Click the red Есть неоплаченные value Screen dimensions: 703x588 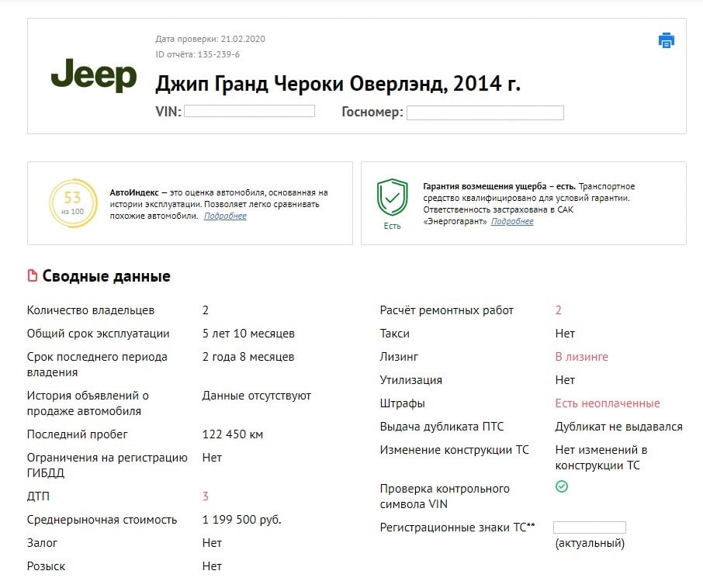(608, 403)
